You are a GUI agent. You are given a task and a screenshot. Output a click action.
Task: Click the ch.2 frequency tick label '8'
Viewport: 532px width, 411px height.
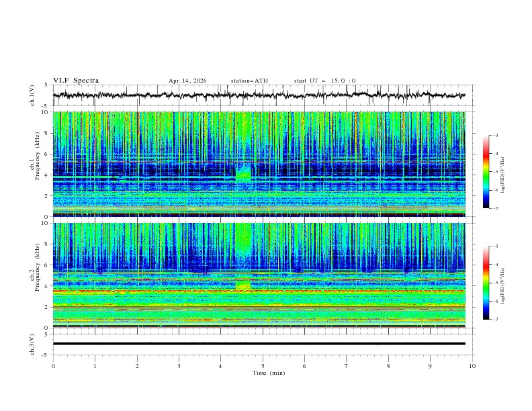tap(47, 244)
